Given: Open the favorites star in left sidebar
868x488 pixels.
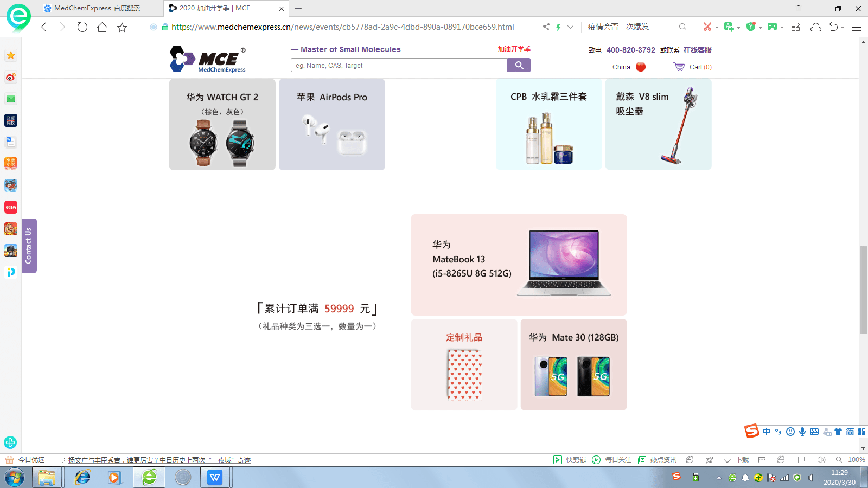Looking at the screenshot, I should click(11, 55).
